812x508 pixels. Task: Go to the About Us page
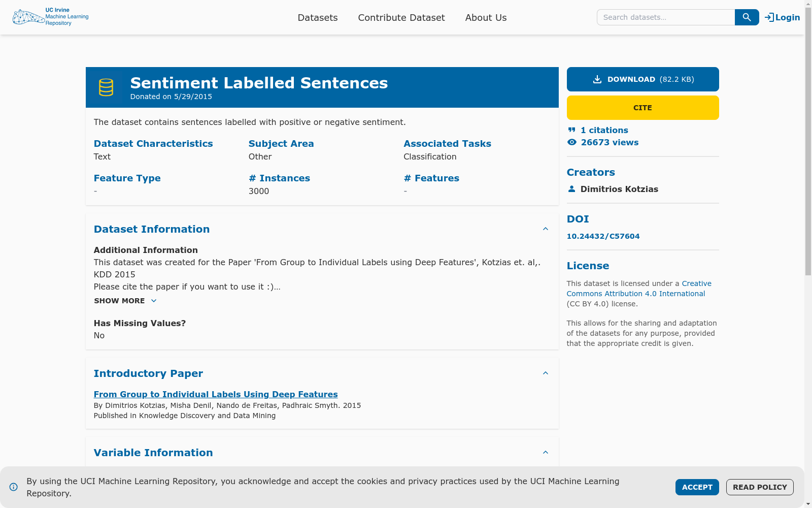pos(486,18)
